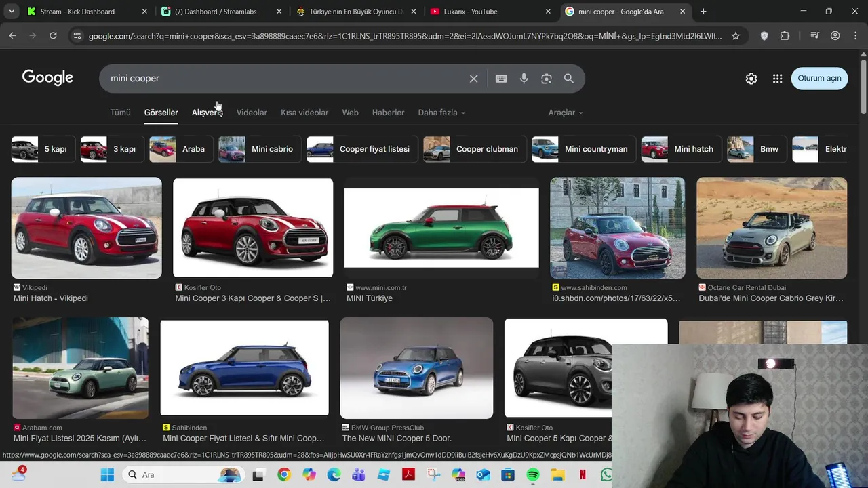Open the shield extension icon
Image resolution: width=868 pixels, height=488 pixels.
click(764, 36)
